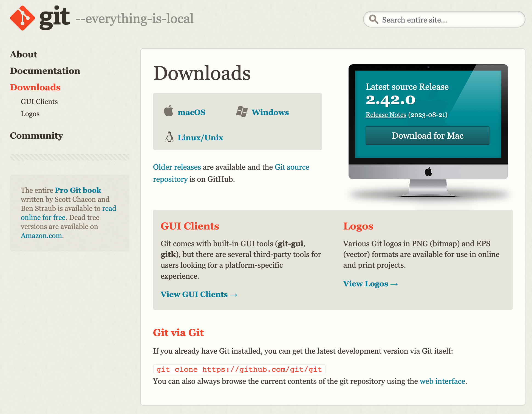Open the Documentation section
Viewport: 532px width, 414px height.
45,71
